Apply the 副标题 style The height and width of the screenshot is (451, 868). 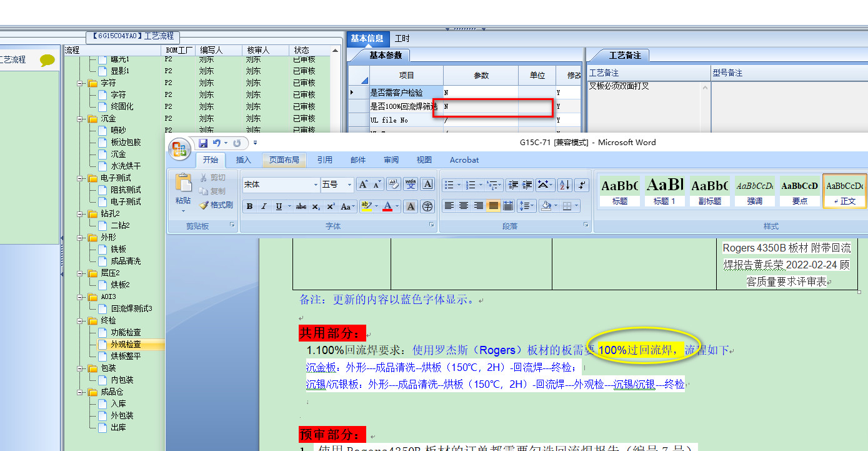[709, 191]
